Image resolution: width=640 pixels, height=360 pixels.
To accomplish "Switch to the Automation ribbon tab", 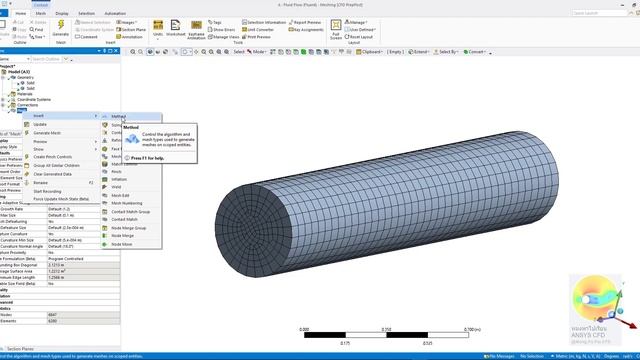I will point(115,13).
